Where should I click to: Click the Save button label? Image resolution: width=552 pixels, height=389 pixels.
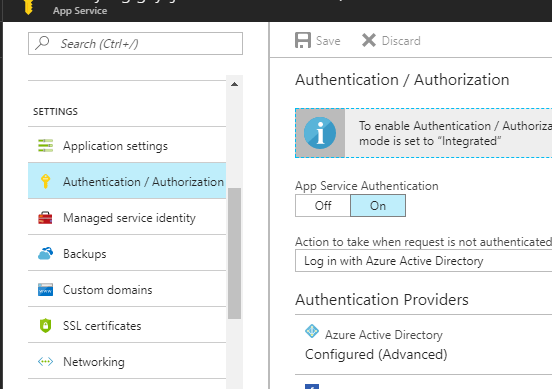[328, 41]
